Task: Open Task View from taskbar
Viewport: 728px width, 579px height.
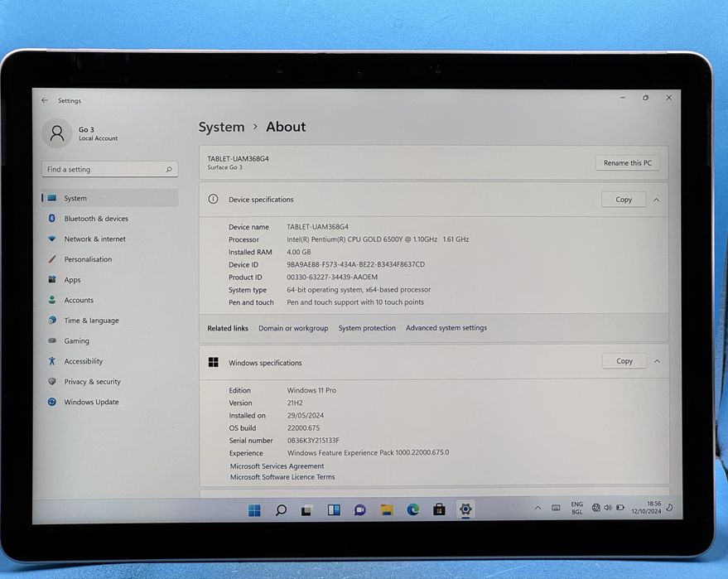Action: [x=307, y=509]
